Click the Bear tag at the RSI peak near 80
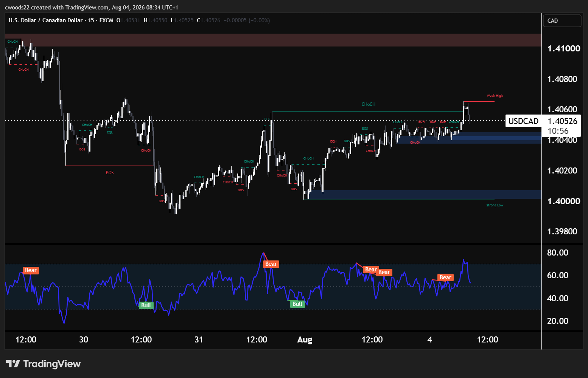This screenshot has width=588, height=378. point(271,264)
